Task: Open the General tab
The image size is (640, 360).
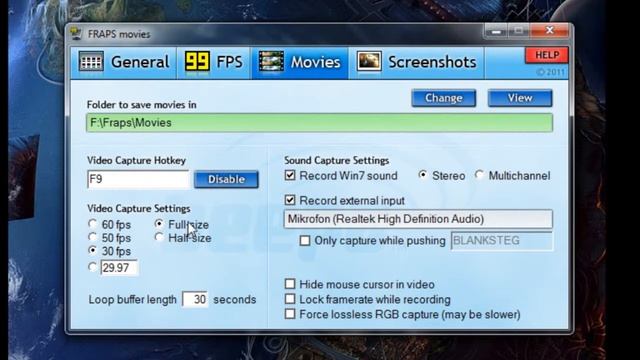Action: pos(124,62)
